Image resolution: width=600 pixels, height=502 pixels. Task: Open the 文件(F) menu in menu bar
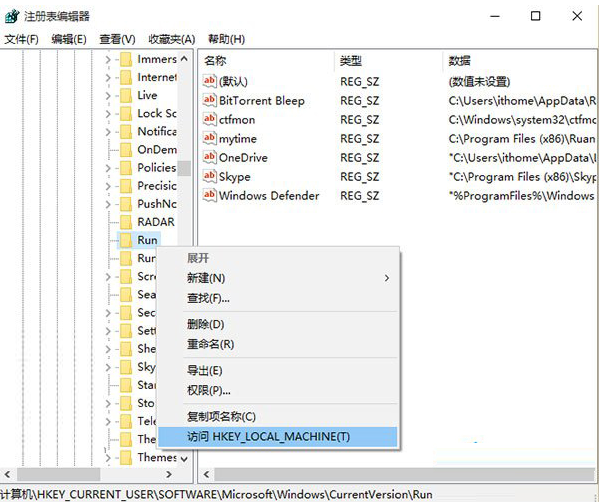coord(22,39)
